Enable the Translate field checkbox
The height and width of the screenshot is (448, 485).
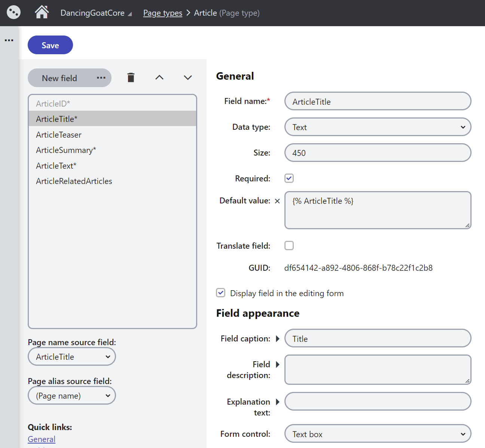tap(289, 246)
